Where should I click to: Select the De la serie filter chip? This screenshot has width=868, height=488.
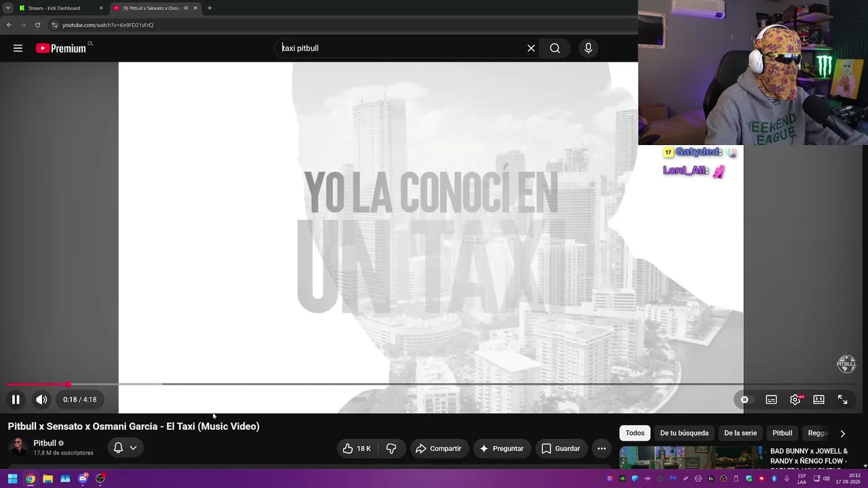pos(741,433)
